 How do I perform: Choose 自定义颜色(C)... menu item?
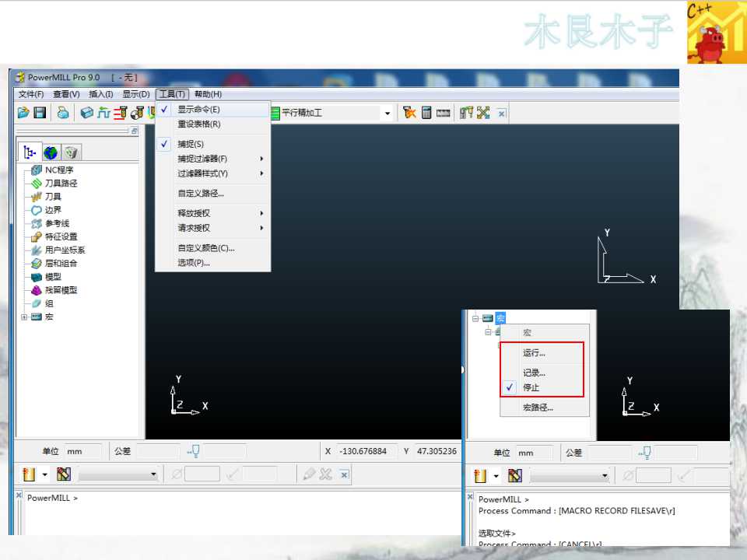(x=212, y=248)
